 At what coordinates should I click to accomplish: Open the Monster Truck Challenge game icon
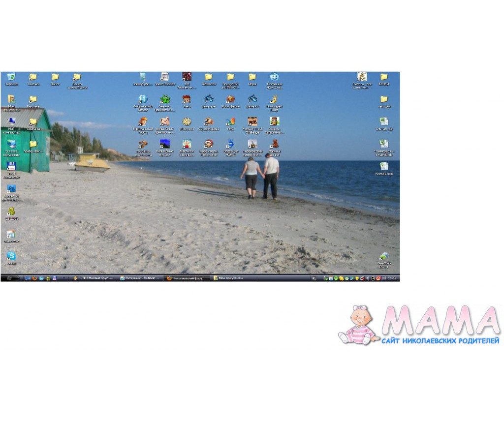pyautogui.click(x=252, y=121)
